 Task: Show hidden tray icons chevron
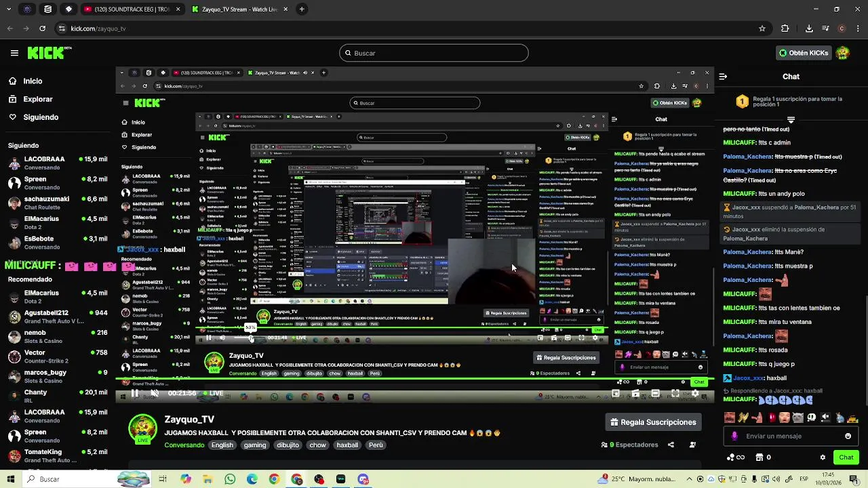[689, 479]
